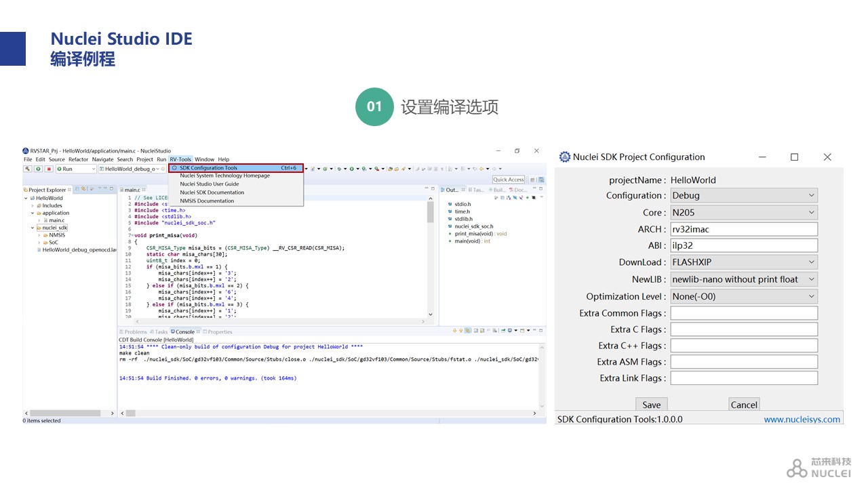This screenshot has width=868, height=488.
Task: Click the Quick Access search field
Action: [509, 180]
